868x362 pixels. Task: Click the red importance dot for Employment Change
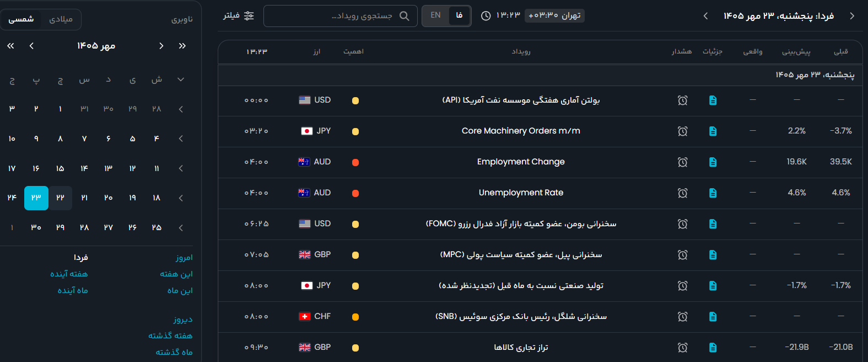[x=355, y=162]
